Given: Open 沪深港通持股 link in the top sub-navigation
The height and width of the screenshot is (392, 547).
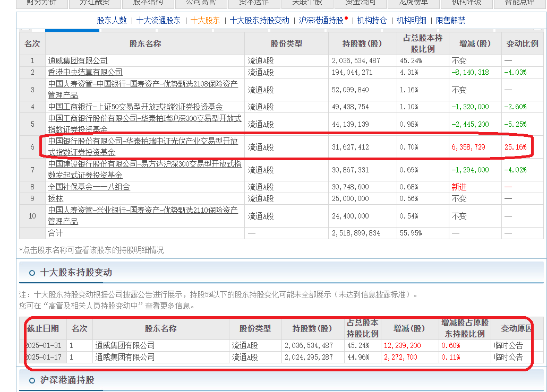Looking at the screenshot, I should [x=321, y=21].
